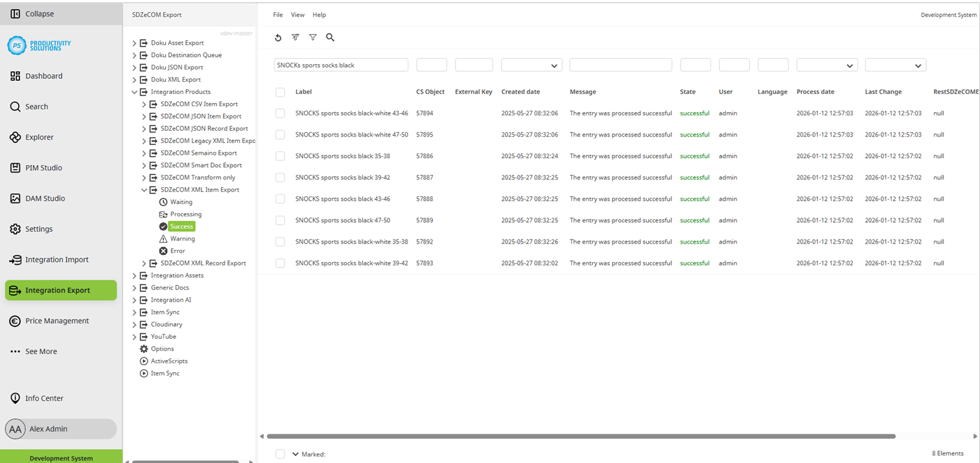The height and width of the screenshot is (463, 980).
Task: Click the tree panel horizontal scrollbar
Action: coord(185,462)
